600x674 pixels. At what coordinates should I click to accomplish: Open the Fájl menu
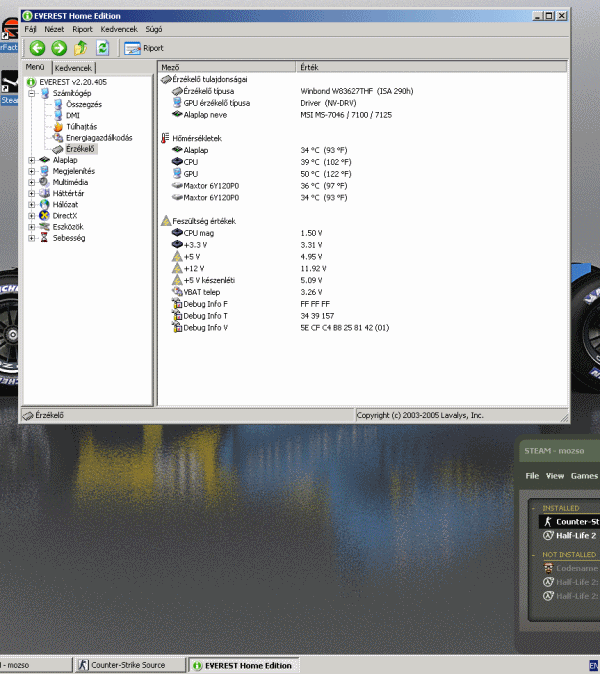(x=30, y=29)
